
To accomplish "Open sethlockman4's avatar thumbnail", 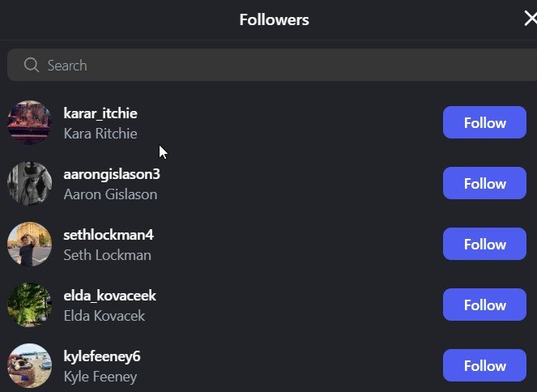I will pos(29,244).
